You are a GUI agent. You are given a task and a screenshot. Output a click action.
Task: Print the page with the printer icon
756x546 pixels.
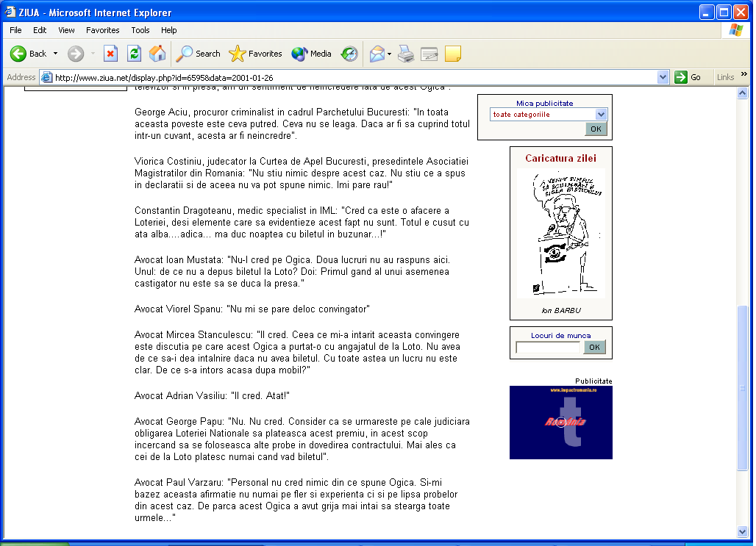pos(406,54)
